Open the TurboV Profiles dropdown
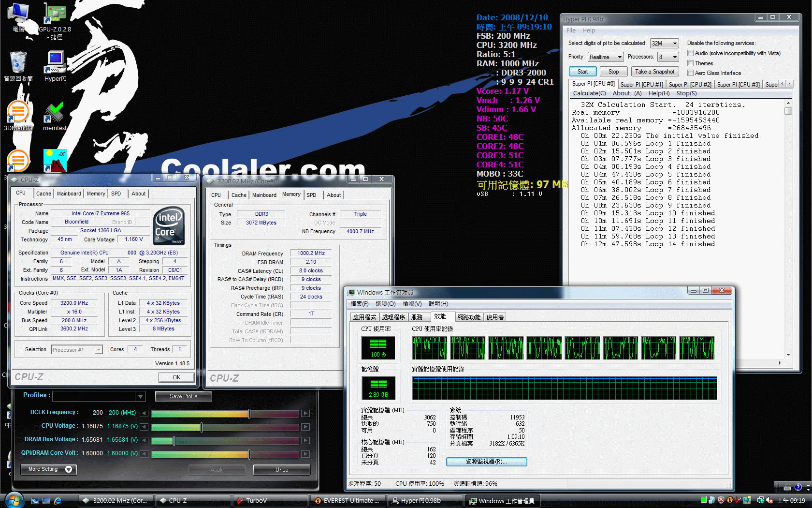The width and height of the screenshot is (812, 508). [x=140, y=396]
